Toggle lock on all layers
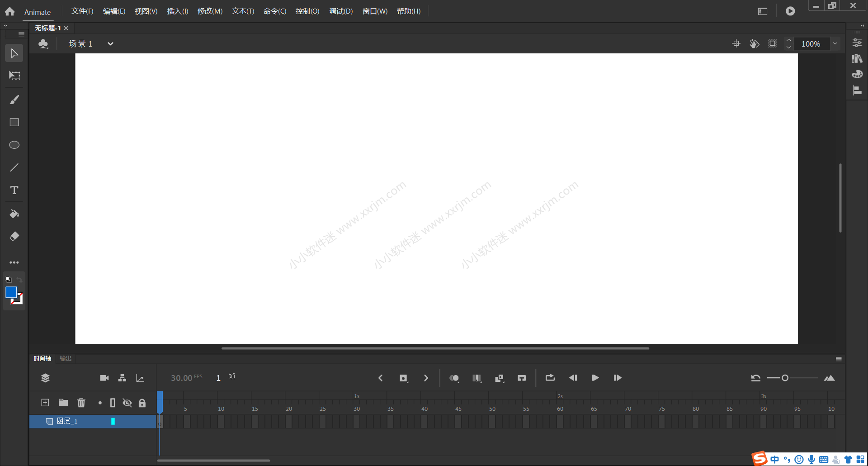This screenshot has width=868, height=466. pos(142,403)
